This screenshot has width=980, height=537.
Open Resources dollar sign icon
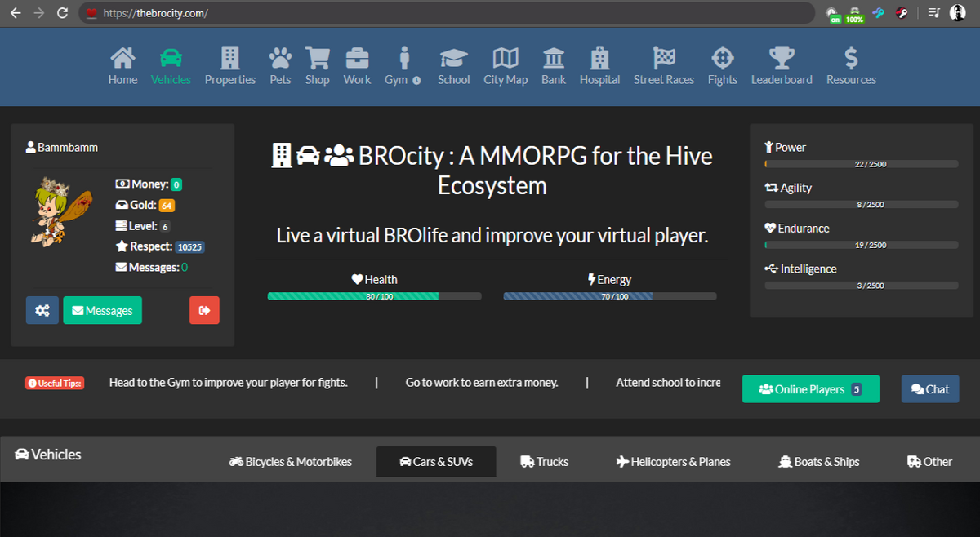point(851,58)
